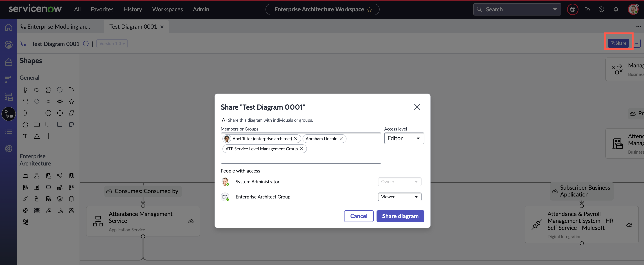Remove ATF Service Level Management Group

coord(301,149)
